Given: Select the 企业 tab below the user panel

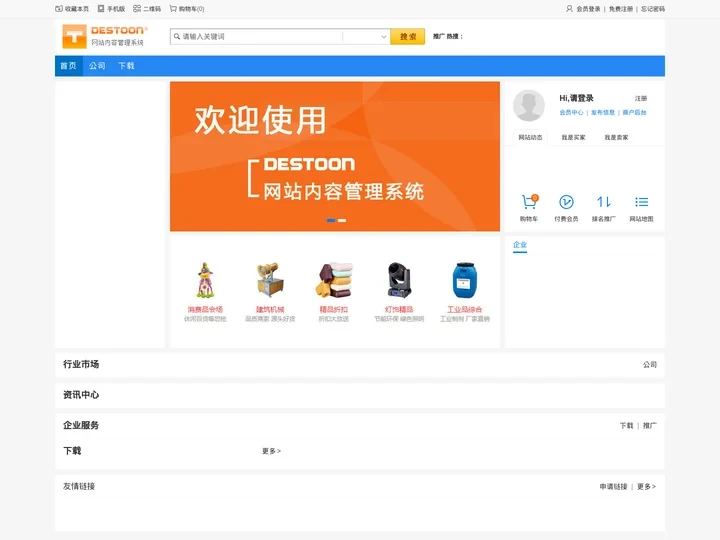Looking at the screenshot, I should (x=520, y=245).
